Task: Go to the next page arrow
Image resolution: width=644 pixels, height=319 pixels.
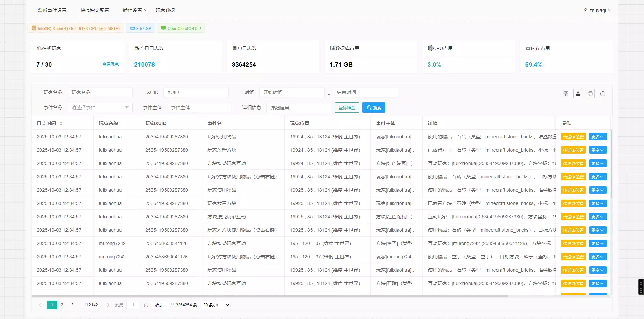Action: pos(108,305)
